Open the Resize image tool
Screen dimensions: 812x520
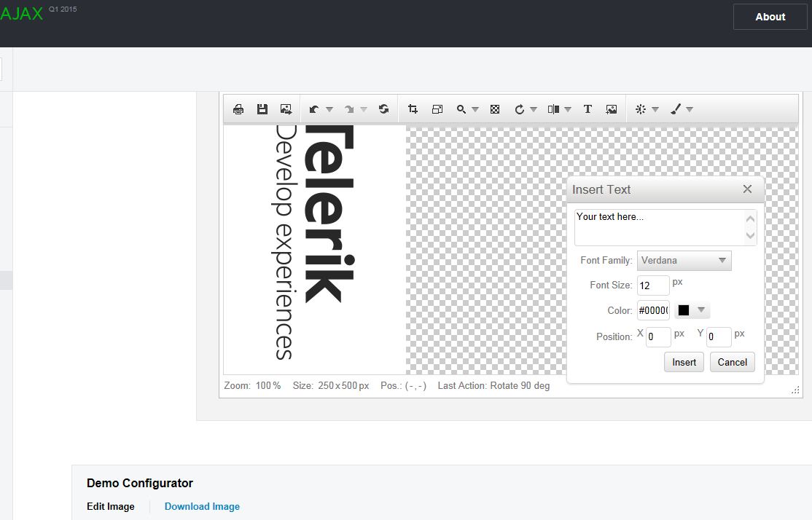point(437,109)
